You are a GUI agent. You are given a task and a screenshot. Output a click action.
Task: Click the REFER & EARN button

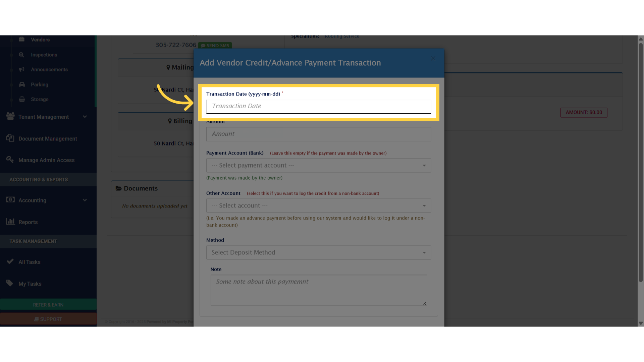point(48,305)
